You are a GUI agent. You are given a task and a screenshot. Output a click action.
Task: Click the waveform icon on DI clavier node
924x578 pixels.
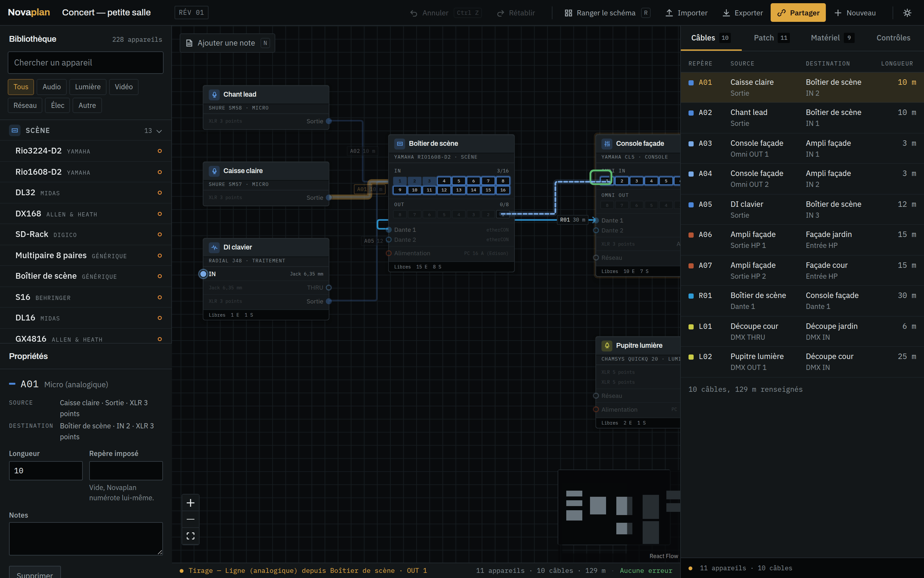[214, 247]
